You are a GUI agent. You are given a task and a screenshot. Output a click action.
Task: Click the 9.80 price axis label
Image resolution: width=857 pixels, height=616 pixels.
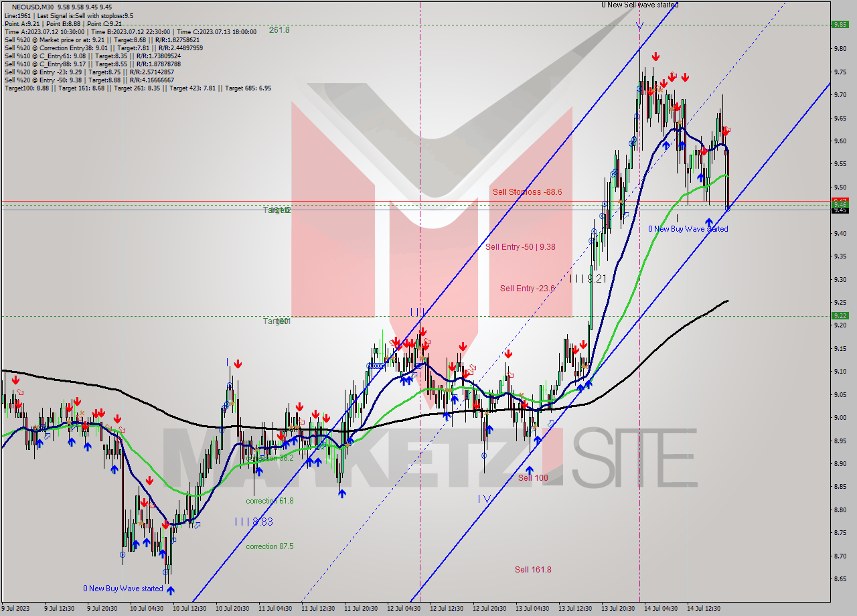pyautogui.click(x=840, y=49)
